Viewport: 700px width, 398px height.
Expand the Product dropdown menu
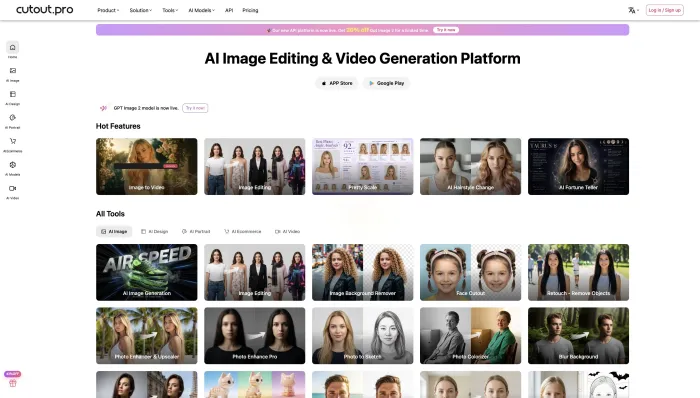[x=108, y=10]
